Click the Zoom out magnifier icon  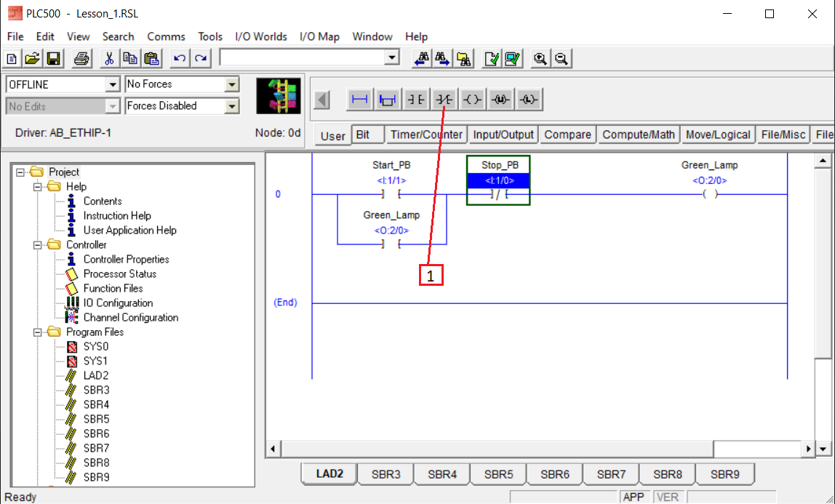point(562,58)
